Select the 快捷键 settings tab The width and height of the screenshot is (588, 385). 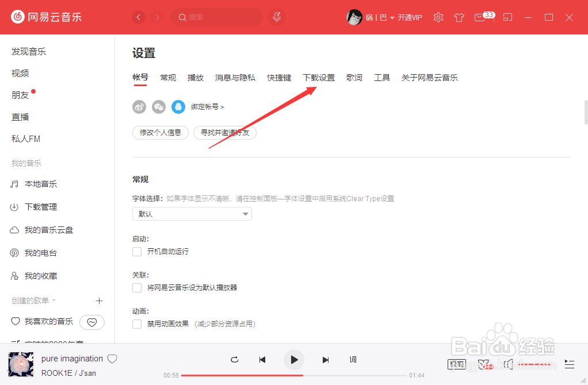(279, 78)
